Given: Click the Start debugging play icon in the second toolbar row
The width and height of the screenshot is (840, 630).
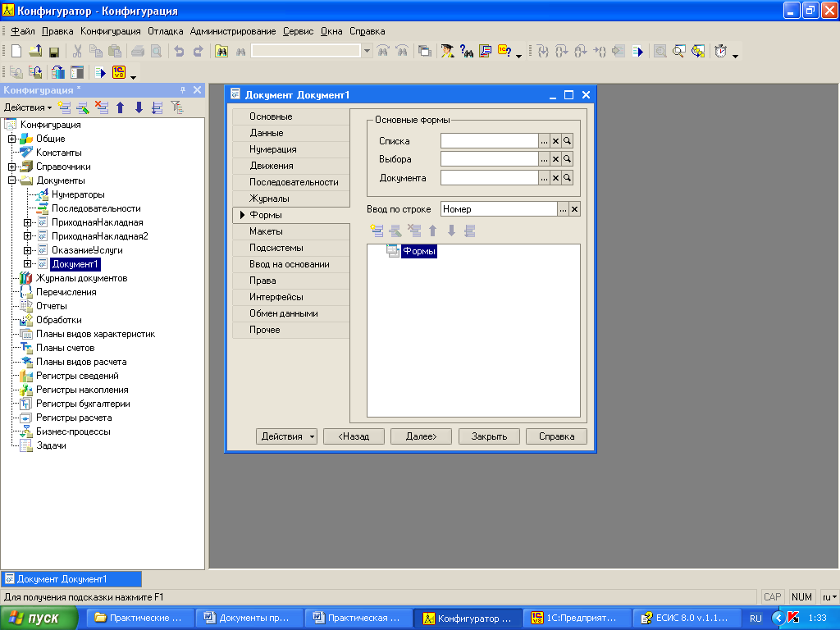Looking at the screenshot, I should (100, 72).
